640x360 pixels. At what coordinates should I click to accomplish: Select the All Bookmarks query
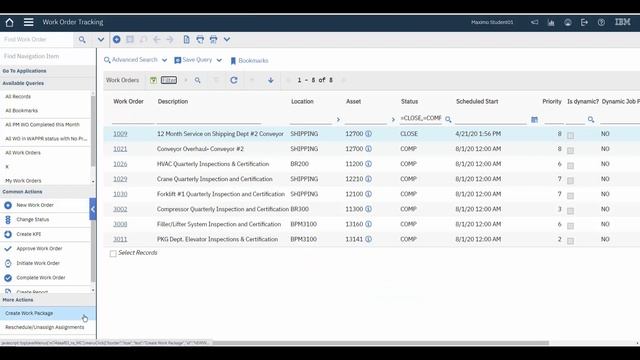[21, 111]
